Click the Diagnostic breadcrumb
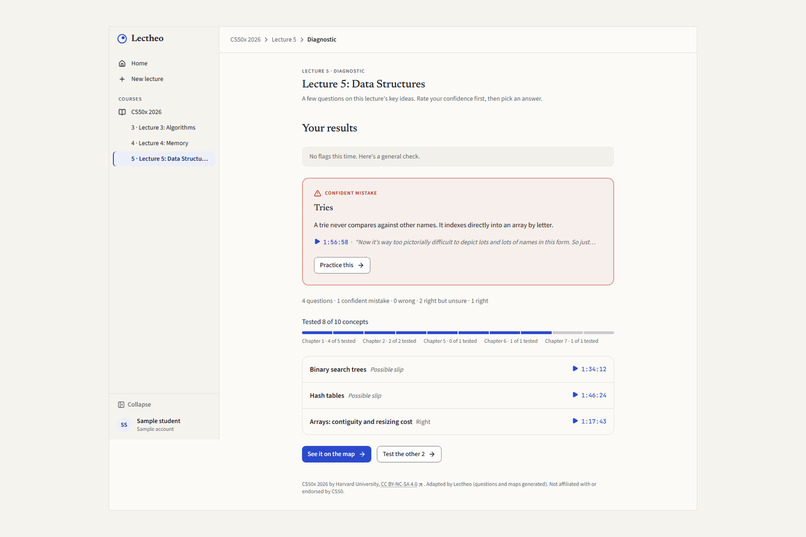Screen dimensions: 806x537 pyautogui.click(x=322, y=40)
